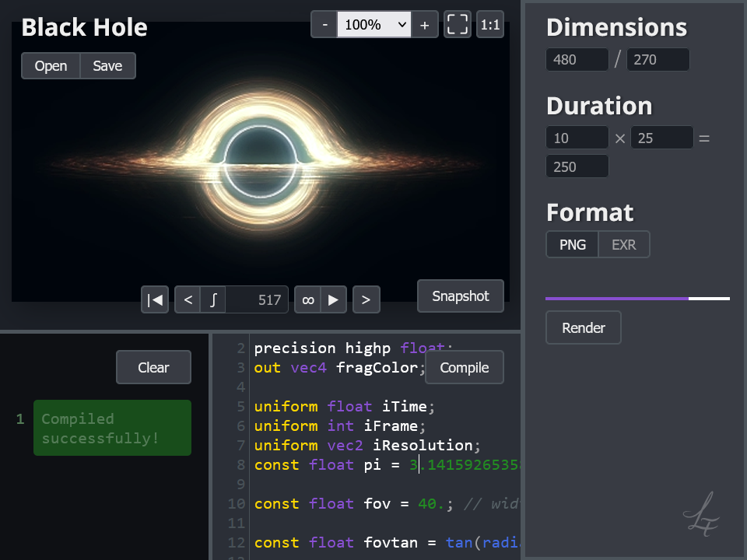Open a shader file
The height and width of the screenshot is (560, 747).
(x=51, y=66)
